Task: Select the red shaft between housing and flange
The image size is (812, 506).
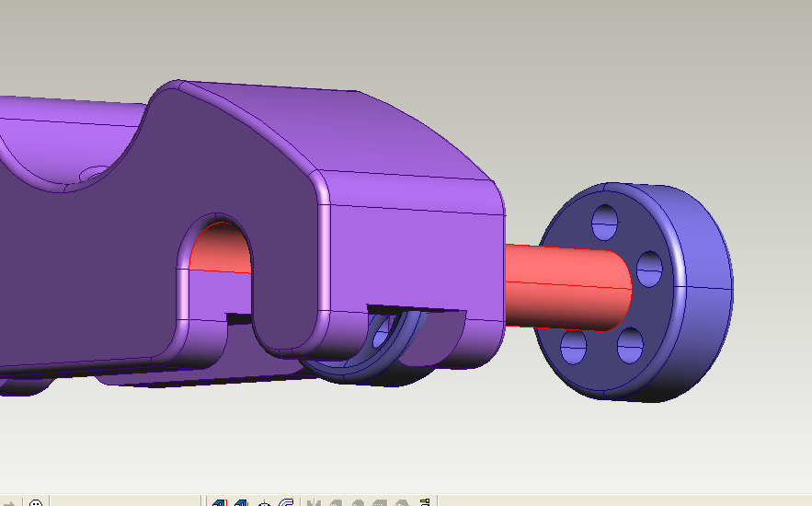Action: coord(568,288)
